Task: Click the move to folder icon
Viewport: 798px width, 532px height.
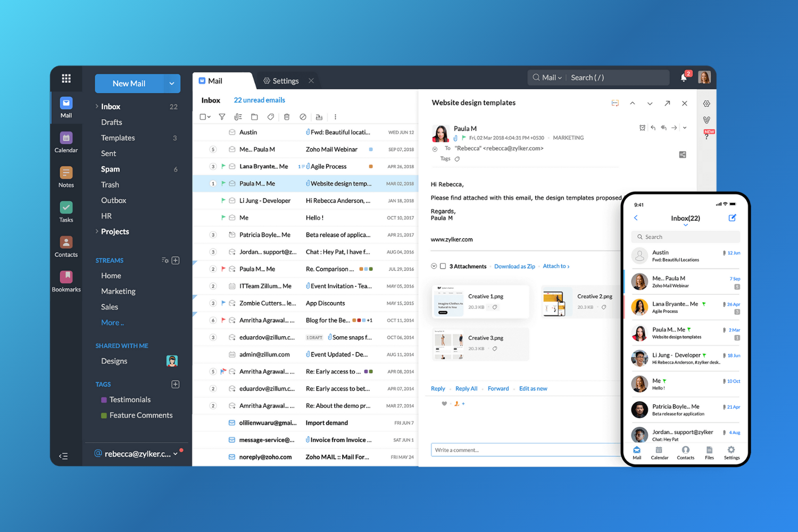Action: click(x=254, y=117)
